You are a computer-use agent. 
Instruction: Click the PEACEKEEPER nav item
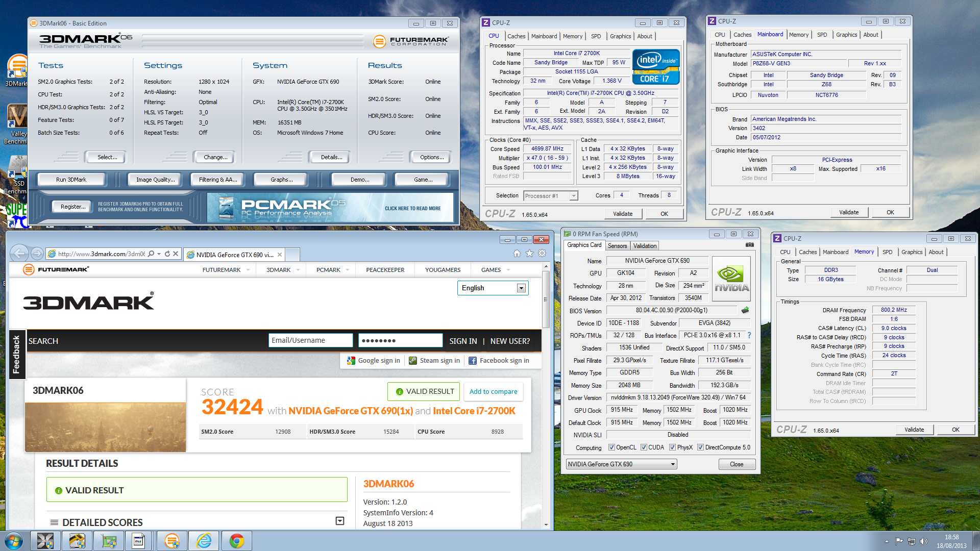point(385,270)
